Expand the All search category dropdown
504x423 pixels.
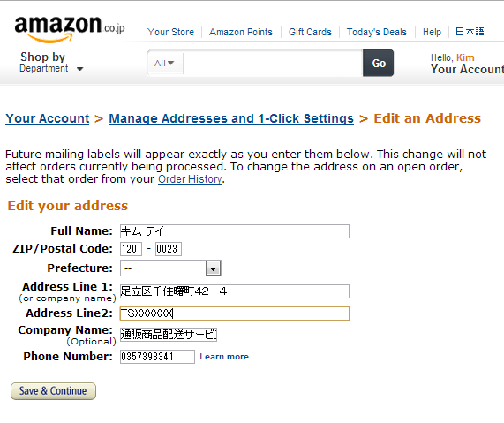(164, 63)
